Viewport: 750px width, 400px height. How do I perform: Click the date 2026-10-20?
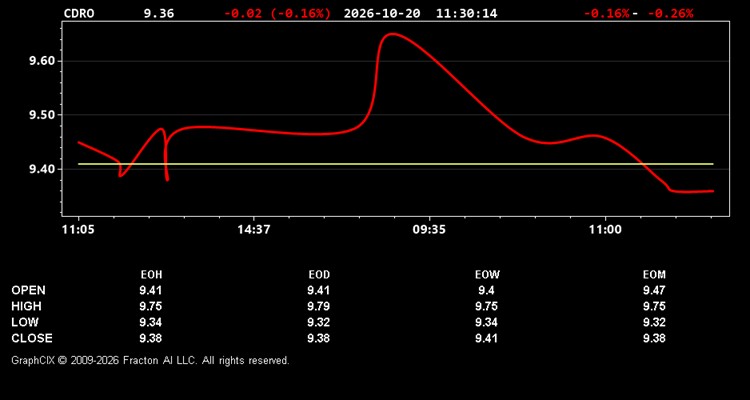382,13
